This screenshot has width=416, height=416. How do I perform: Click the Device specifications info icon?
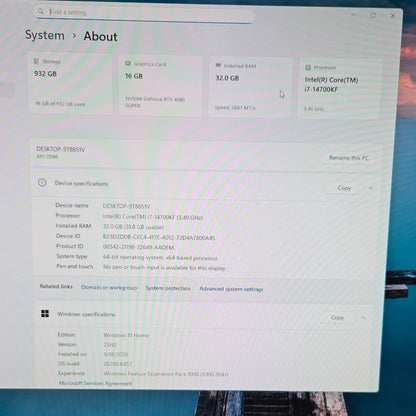pyautogui.click(x=42, y=182)
